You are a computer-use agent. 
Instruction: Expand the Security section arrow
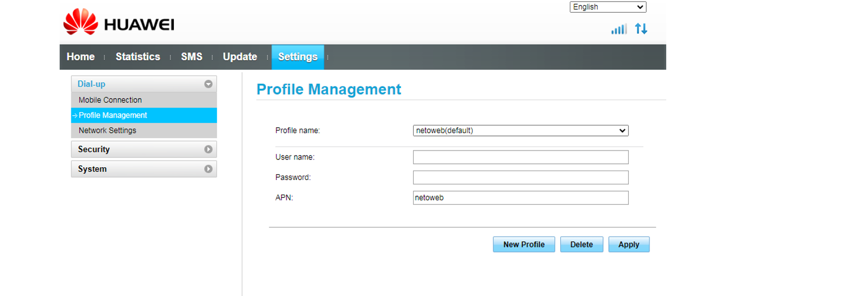coord(208,149)
